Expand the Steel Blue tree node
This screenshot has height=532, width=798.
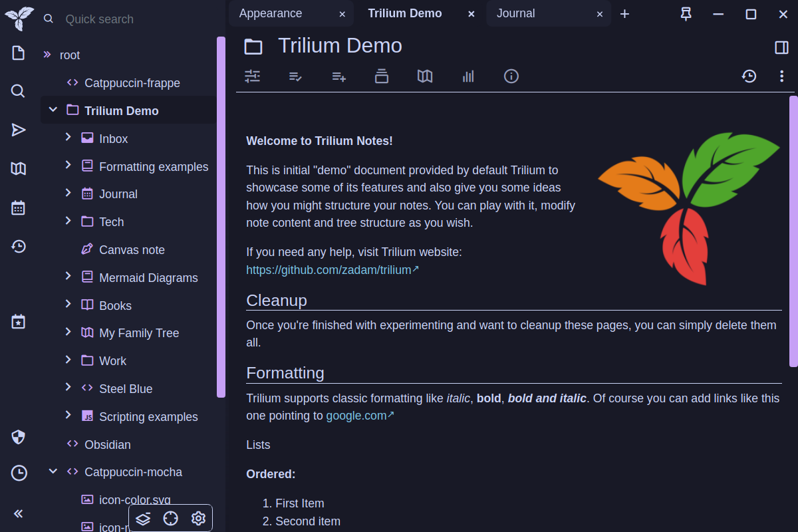click(x=68, y=387)
